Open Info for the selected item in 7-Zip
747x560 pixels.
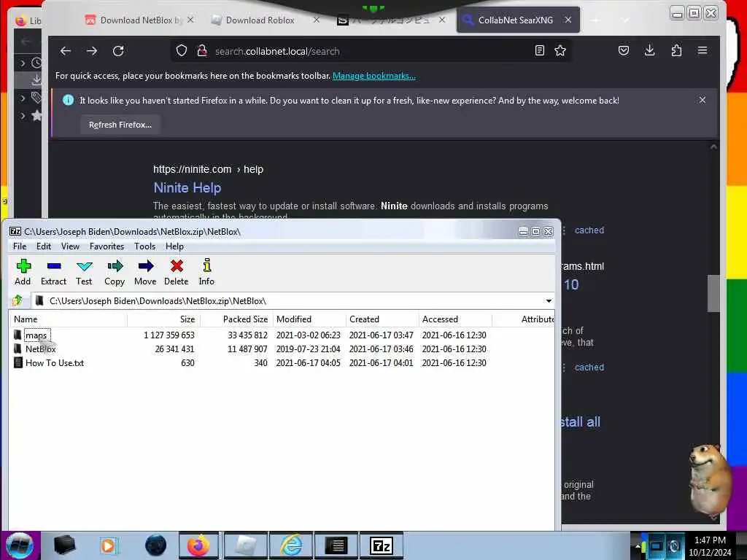pos(206,272)
